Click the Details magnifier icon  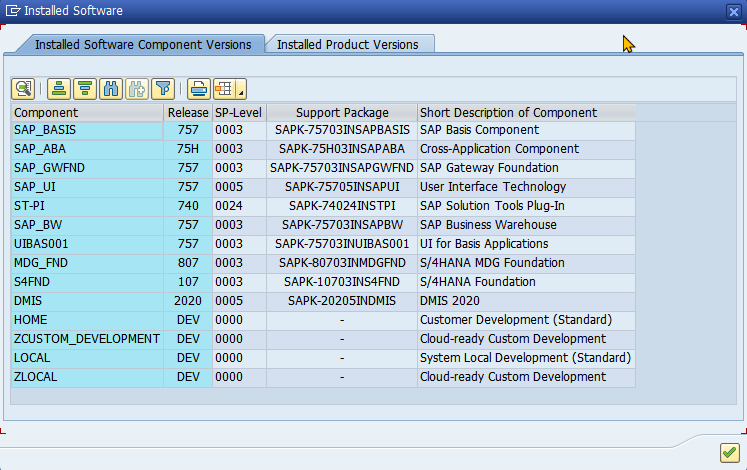click(23, 89)
